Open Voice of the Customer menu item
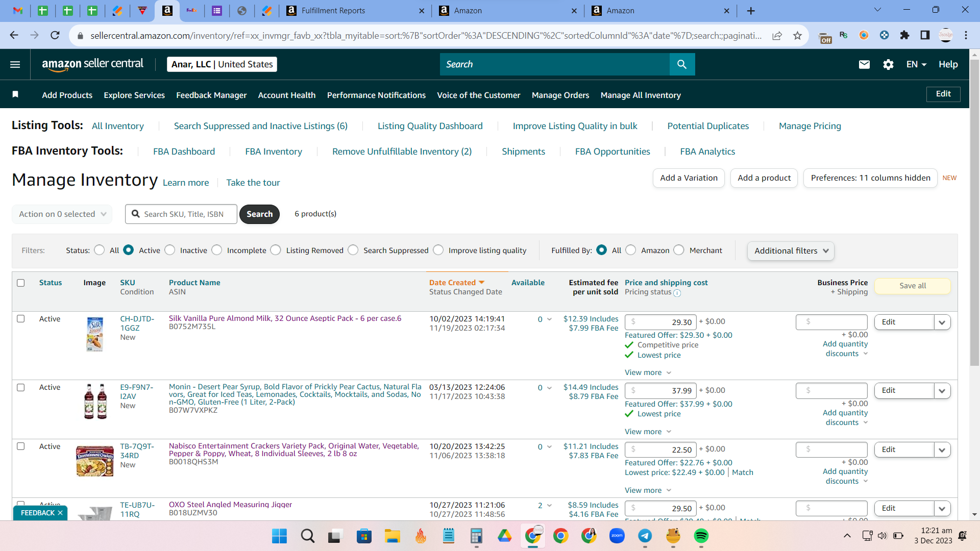This screenshot has height=551, width=980. click(479, 95)
